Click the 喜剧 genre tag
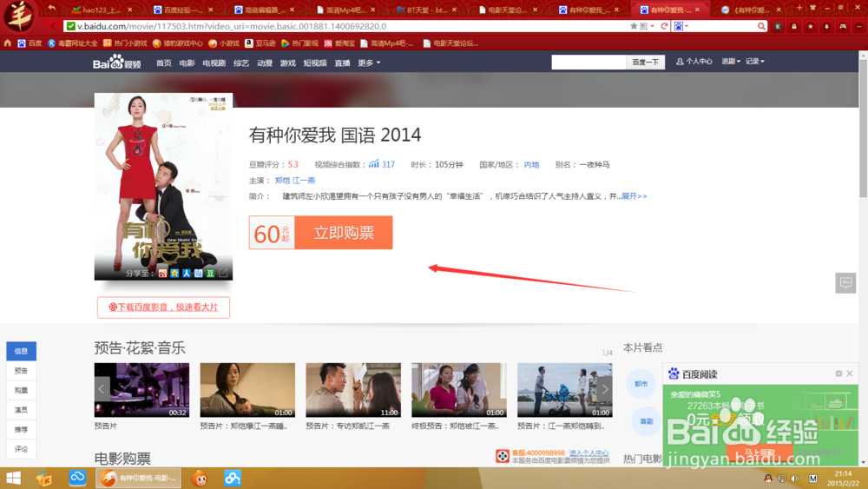The width and height of the screenshot is (868, 489). (646, 421)
